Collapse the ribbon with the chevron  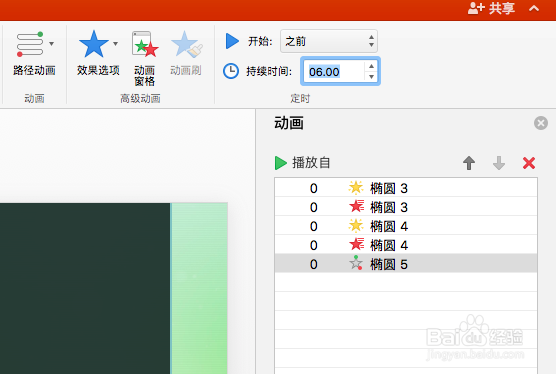(x=534, y=9)
